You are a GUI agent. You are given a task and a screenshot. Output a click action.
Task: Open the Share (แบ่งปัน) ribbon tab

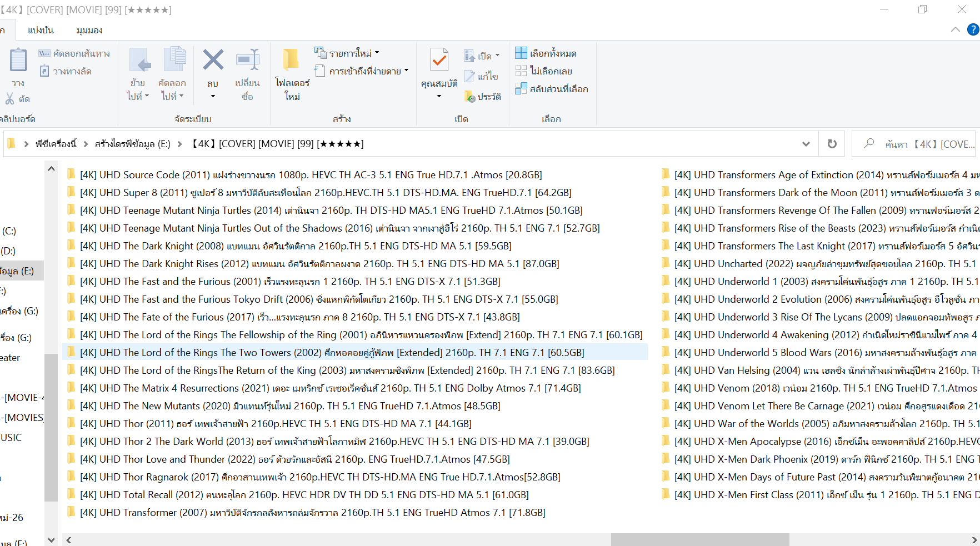pyautogui.click(x=41, y=30)
